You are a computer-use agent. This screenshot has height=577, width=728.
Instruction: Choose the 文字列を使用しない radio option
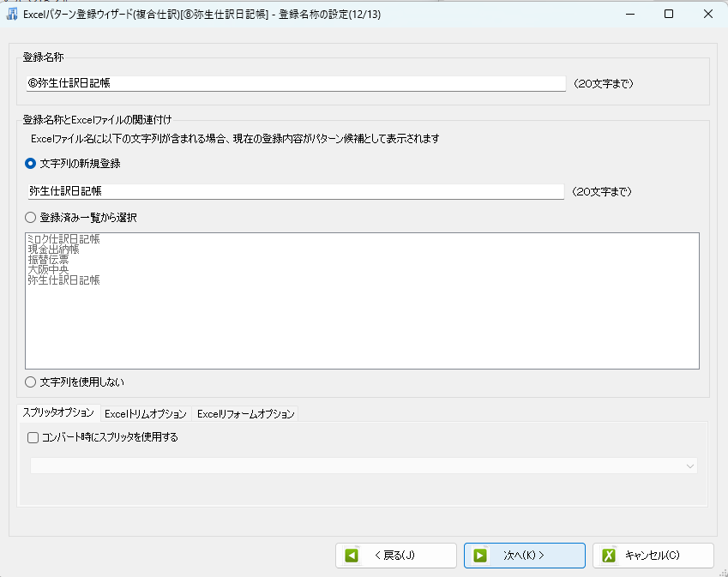(31, 382)
